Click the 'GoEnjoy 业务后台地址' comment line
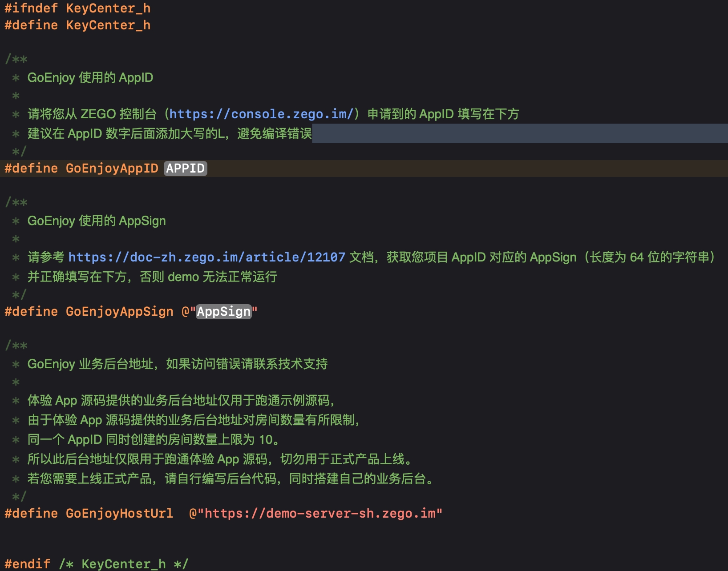Image resolution: width=728 pixels, height=571 pixels. coord(178,364)
